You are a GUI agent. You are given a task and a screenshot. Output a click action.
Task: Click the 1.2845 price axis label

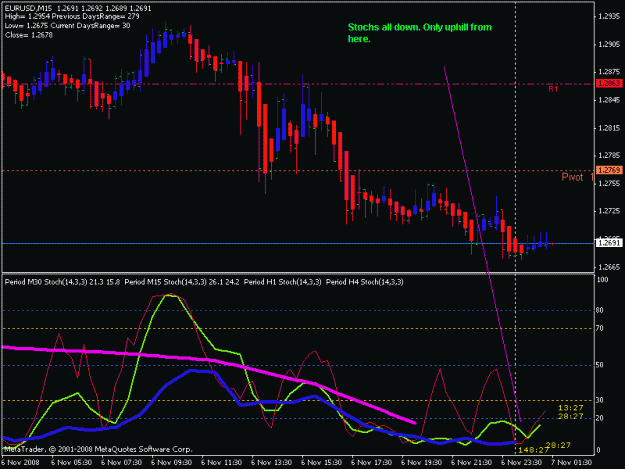(x=609, y=100)
